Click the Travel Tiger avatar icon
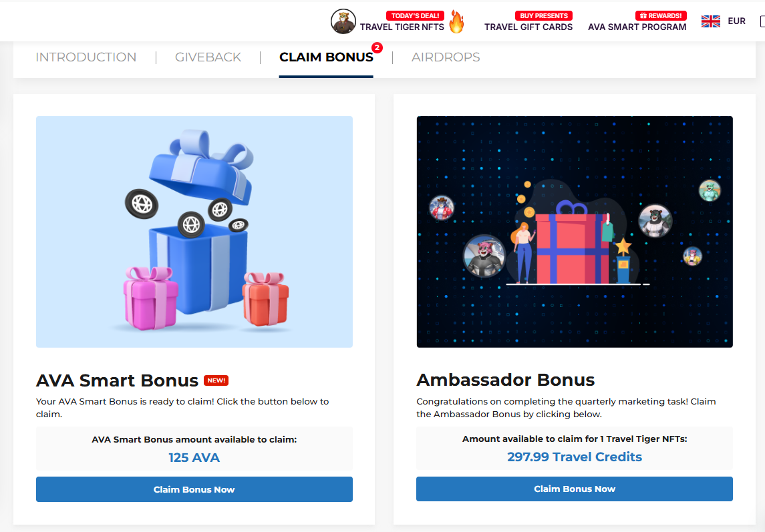The image size is (765, 532). point(343,21)
